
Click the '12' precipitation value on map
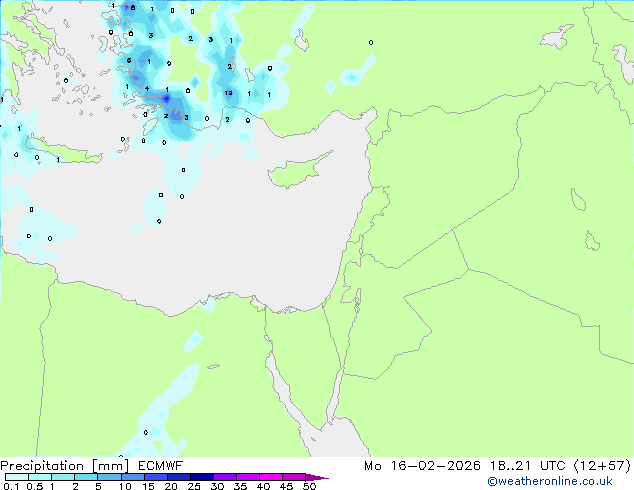[228, 93]
